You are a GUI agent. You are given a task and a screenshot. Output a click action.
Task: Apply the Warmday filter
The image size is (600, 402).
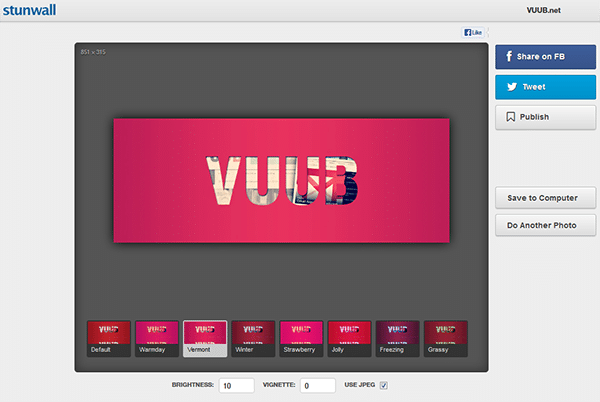(x=157, y=338)
